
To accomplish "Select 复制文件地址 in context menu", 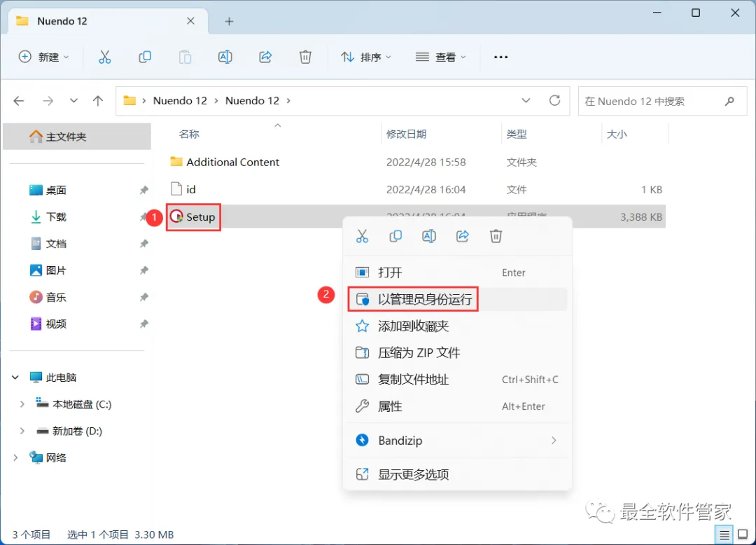I will pyautogui.click(x=457, y=380).
